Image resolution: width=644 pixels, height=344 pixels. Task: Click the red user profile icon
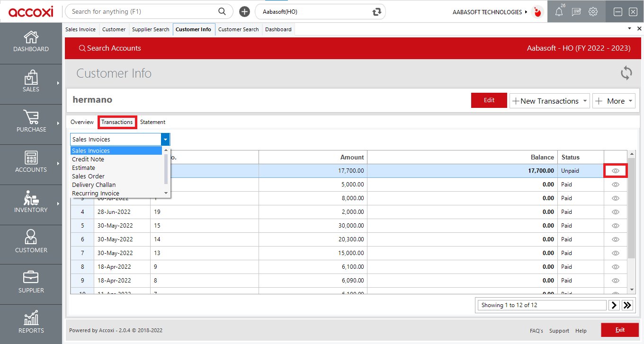pos(537,12)
